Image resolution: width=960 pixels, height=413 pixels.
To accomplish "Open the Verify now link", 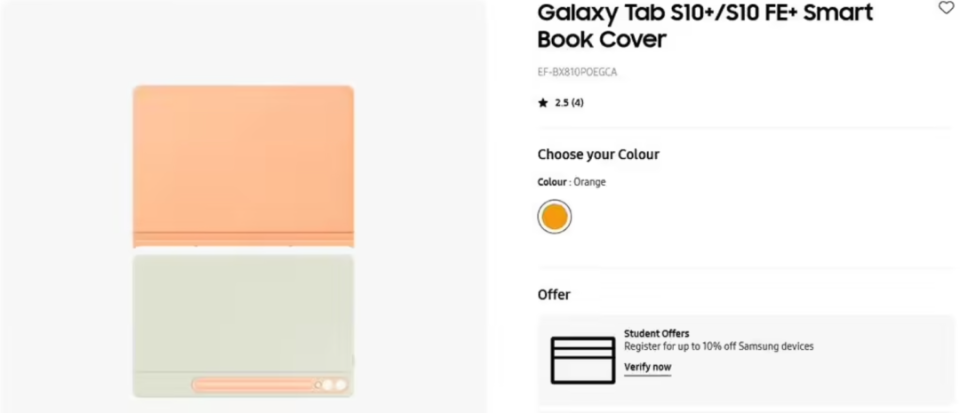I will [x=647, y=367].
